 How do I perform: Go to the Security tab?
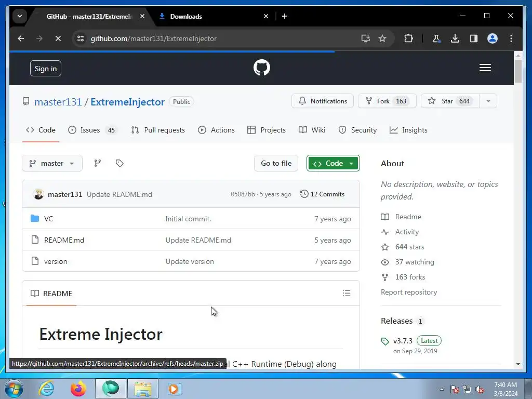357,130
